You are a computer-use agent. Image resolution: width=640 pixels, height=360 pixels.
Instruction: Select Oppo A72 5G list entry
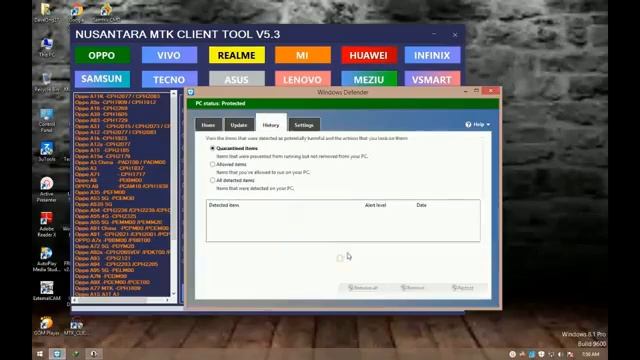[x=104, y=246]
